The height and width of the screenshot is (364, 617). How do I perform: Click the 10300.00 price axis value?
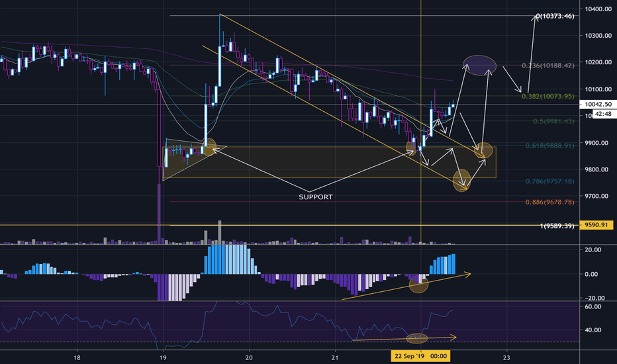click(x=598, y=36)
